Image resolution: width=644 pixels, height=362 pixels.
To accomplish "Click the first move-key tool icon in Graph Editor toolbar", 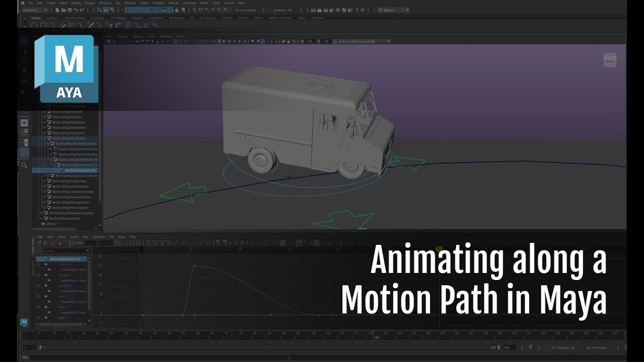I will coord(39,243).
